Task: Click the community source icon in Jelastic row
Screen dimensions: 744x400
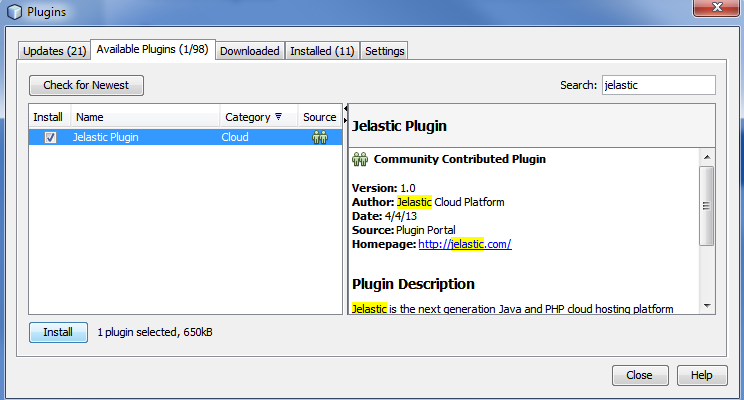Action: coord(320,137)
